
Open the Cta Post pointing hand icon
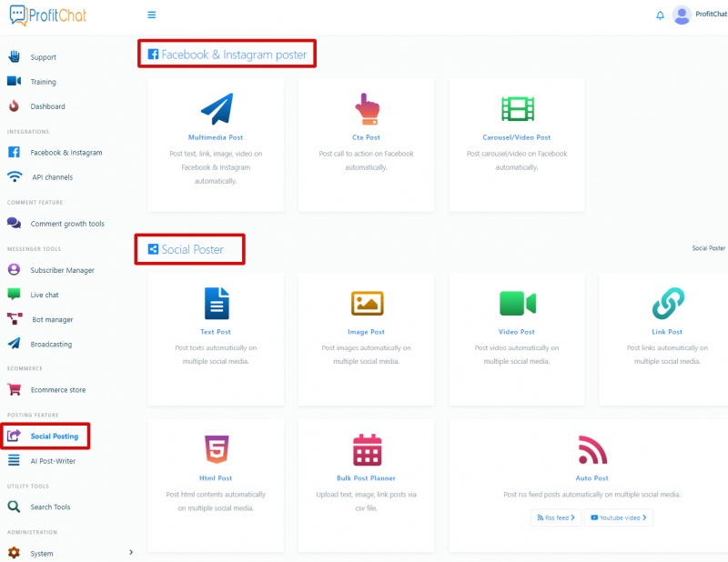366,109
